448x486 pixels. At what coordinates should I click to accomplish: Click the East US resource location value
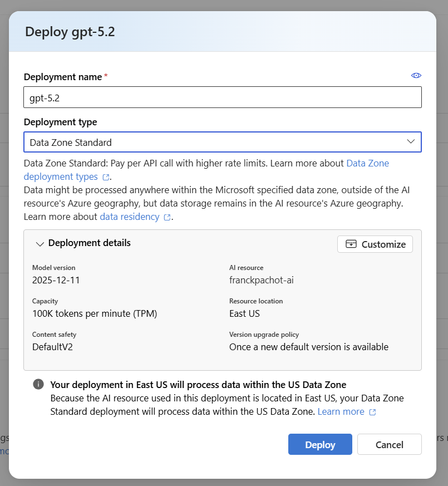pyautogui.click(x=244, y=313)
